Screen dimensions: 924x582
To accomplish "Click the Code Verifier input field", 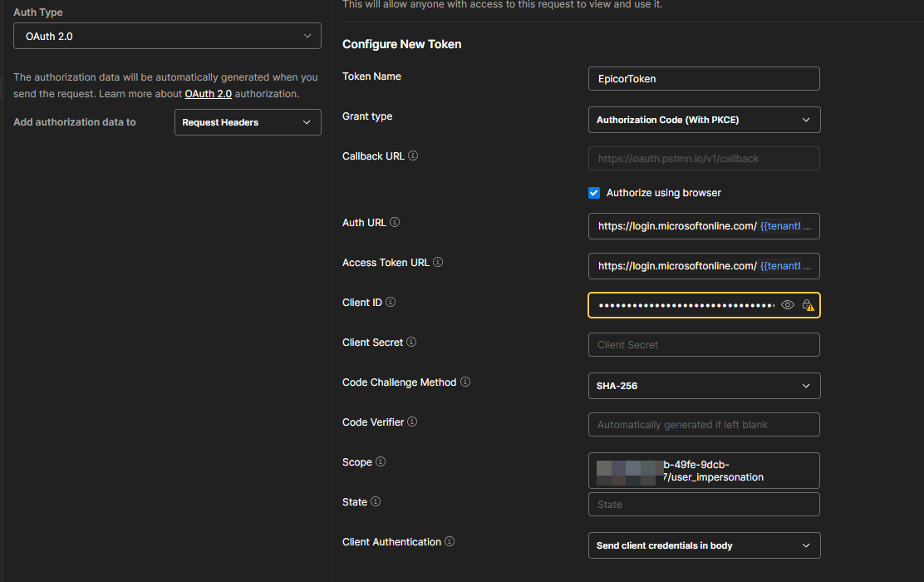I will [704, 425].
